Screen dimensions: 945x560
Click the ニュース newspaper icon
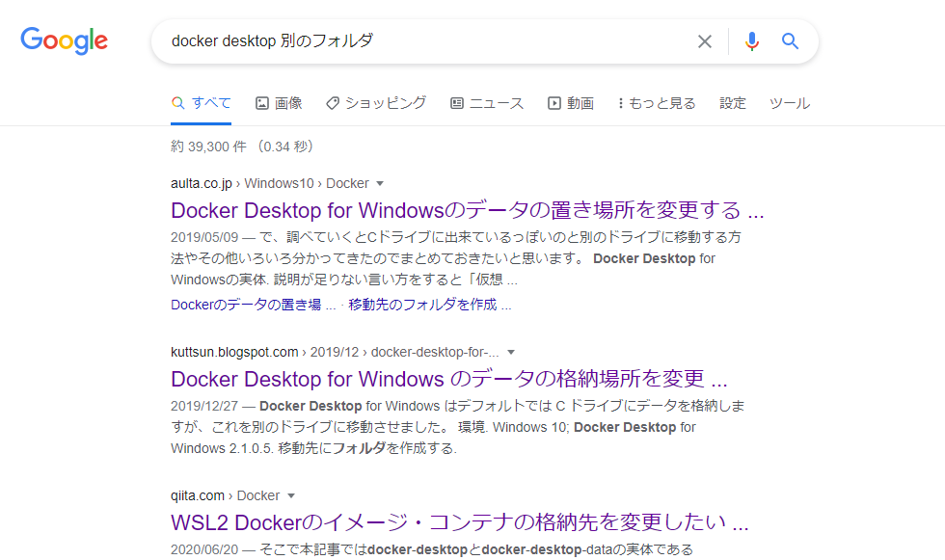457,103
